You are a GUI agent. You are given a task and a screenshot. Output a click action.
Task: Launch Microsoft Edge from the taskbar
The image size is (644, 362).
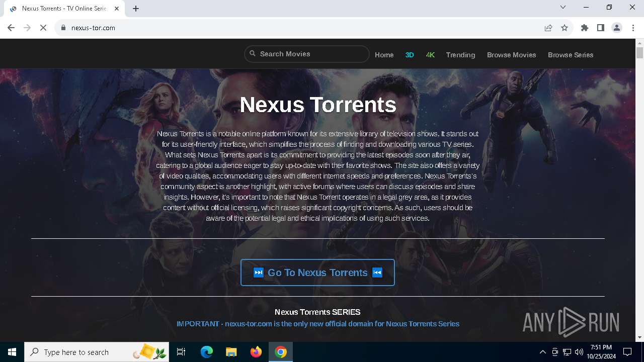[x=207, y=352]
